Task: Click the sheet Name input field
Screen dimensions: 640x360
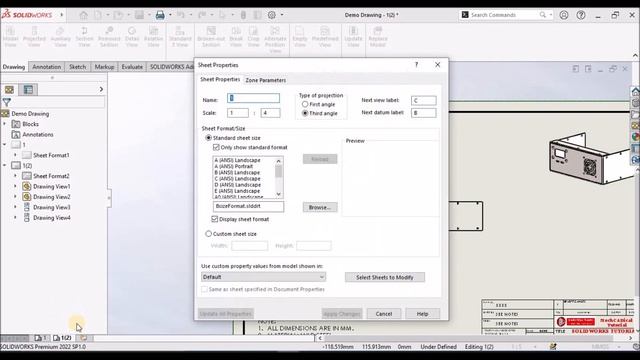Action: tap(253, 98)
